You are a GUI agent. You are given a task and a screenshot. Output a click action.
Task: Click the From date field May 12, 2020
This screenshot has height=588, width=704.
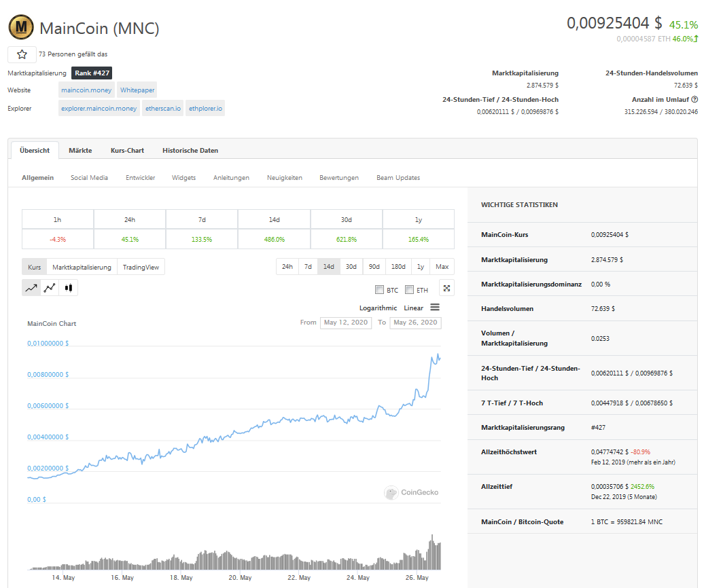click(x=346, y=323)
